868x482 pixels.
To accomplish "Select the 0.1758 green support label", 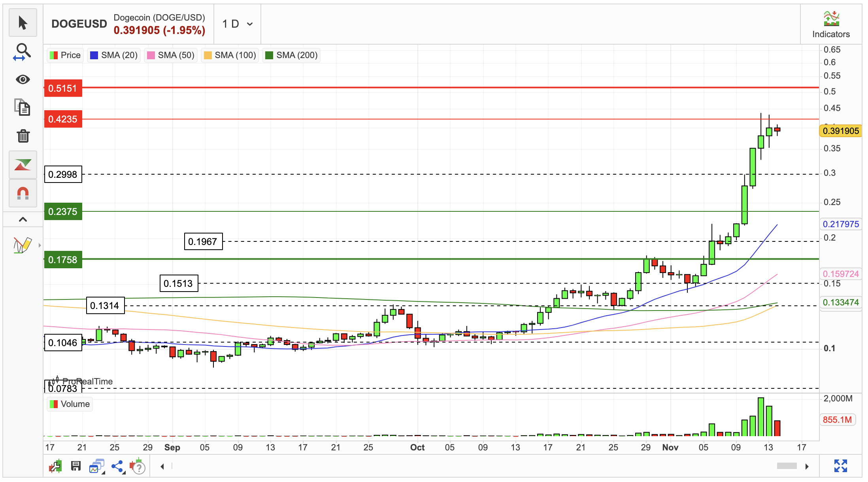I will (63, 260).
